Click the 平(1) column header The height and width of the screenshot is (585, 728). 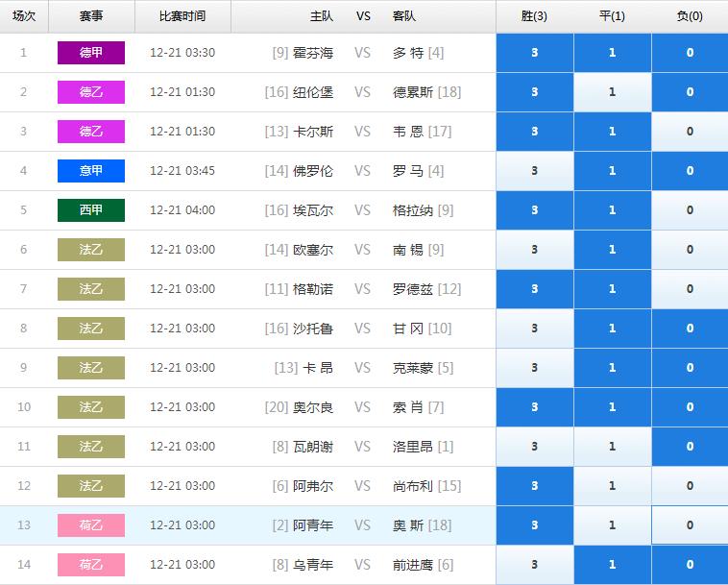[613, 16]
